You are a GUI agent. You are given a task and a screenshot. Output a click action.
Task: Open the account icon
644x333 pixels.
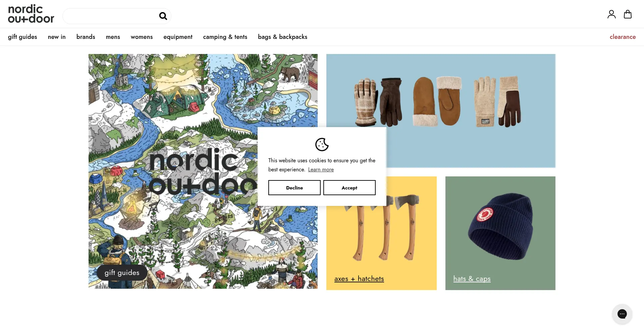pos(611,14)
